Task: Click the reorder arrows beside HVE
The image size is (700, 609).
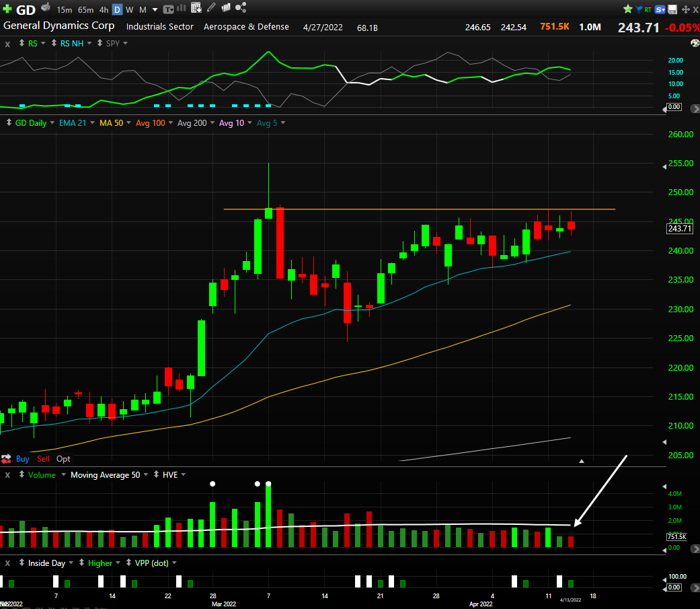Action: click(x=156, y=474)
